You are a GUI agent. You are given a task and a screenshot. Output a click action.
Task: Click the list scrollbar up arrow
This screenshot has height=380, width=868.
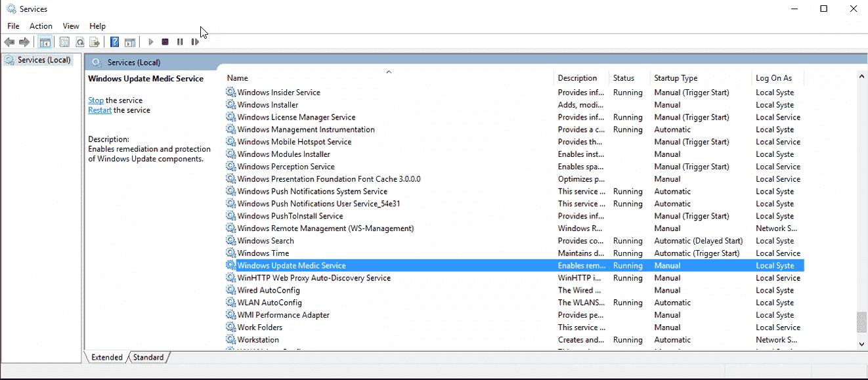click(862, 77)
